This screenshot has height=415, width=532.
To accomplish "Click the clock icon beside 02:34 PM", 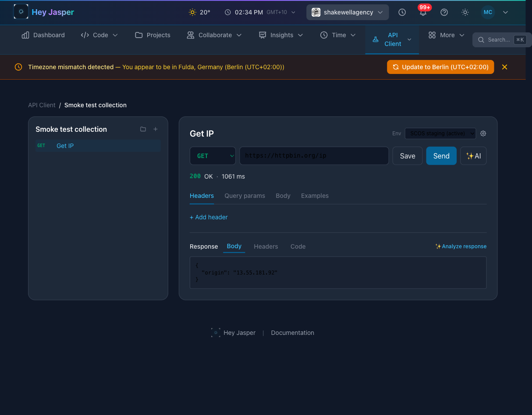I will pyautogui.click(x=228, y=12).
